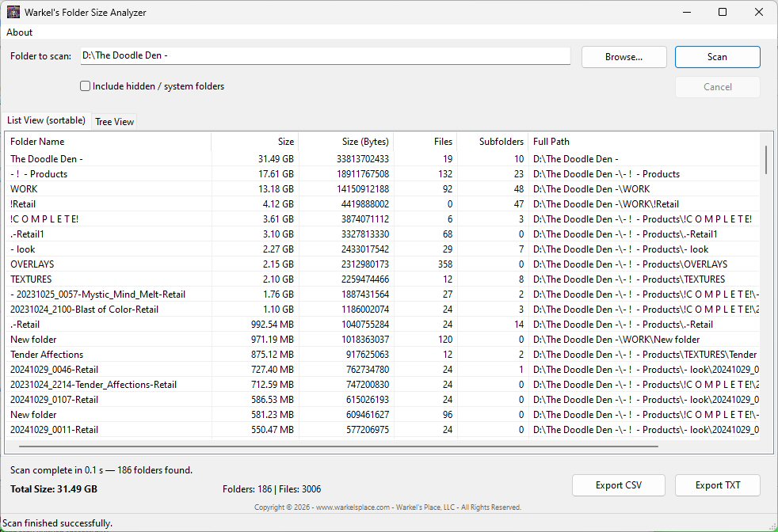Select 'New folder' row sized 971.19 MB
This screenshot has height=532, width=778.
click(x=382, y=340)
